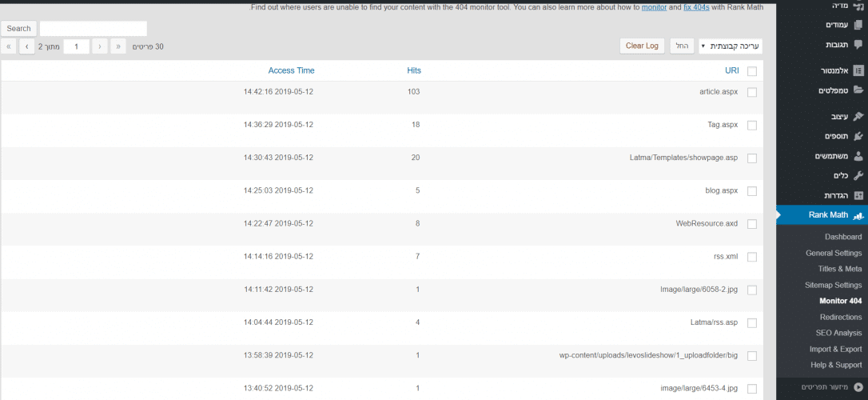This screenshot has height=400, width=868.
Task: Click the article.aspx URI text
Action: [719, 91]
